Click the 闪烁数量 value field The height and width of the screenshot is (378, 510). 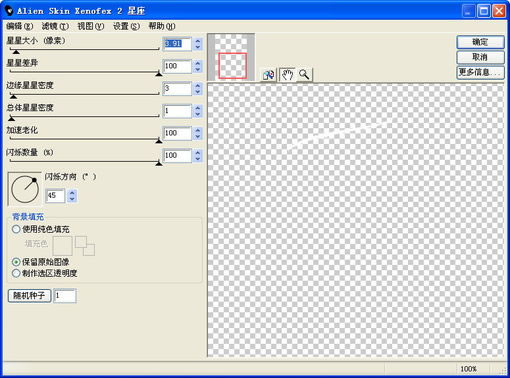click(177, 156)
